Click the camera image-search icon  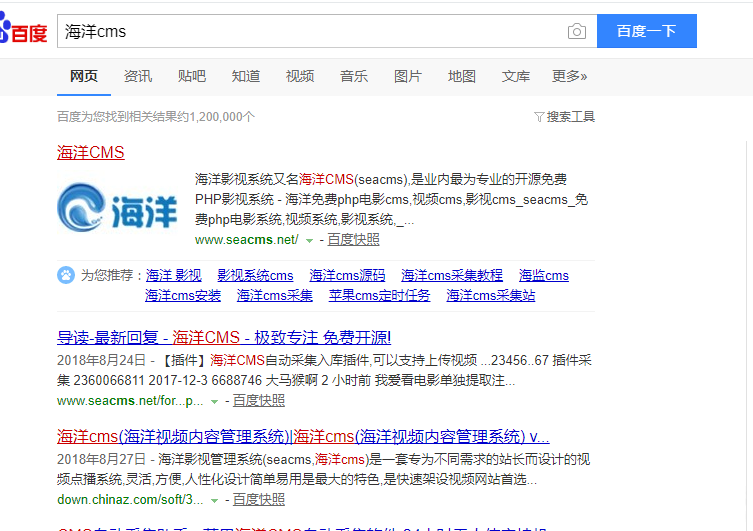576,32
